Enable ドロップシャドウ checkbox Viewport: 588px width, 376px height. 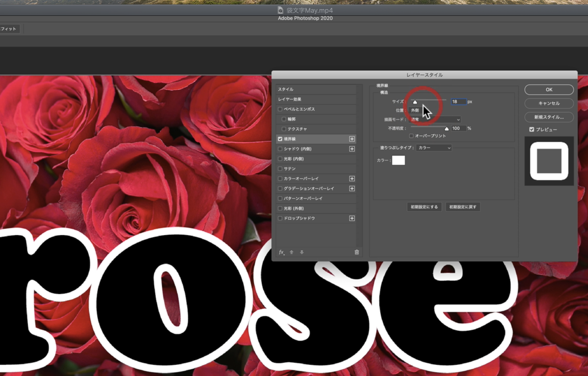click(280, 218)
